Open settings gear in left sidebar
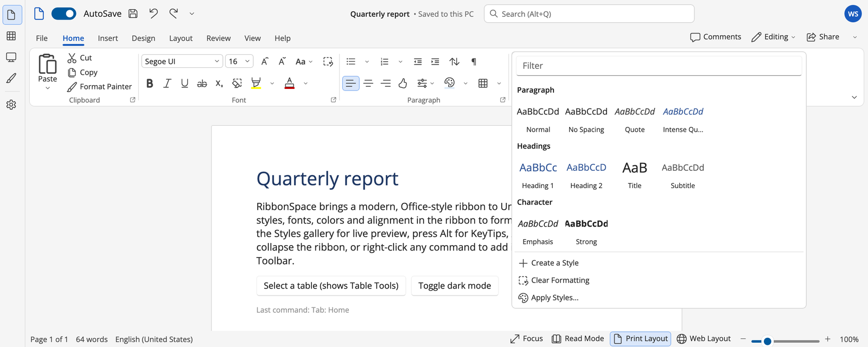This screenshot has height=347, width=868. coord(11,105)
